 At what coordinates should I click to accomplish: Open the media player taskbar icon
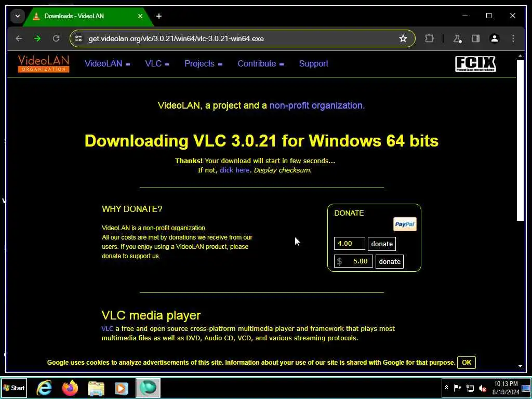pos(122,389)
